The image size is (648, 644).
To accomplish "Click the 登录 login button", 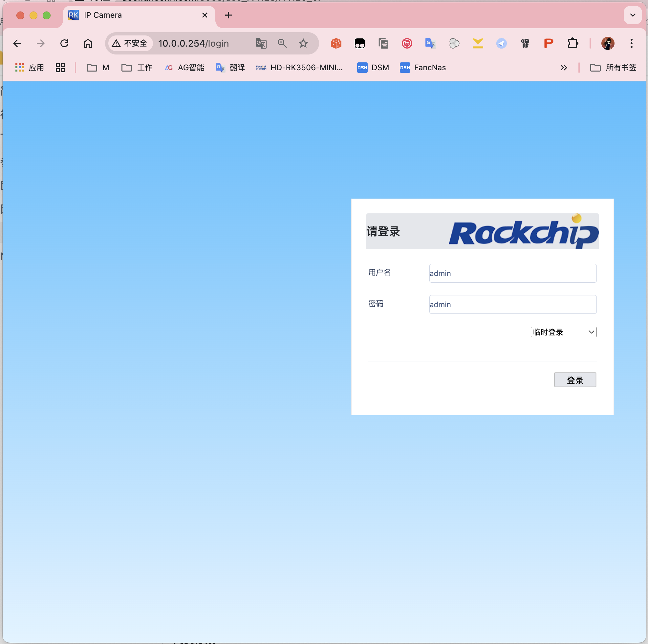I will [x=575, y=380].
